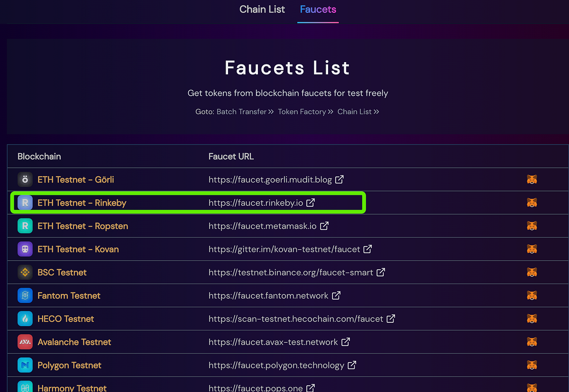Switch to the Chain List tab
Viewport: 569px width, 392px height.
coord(262,9)
